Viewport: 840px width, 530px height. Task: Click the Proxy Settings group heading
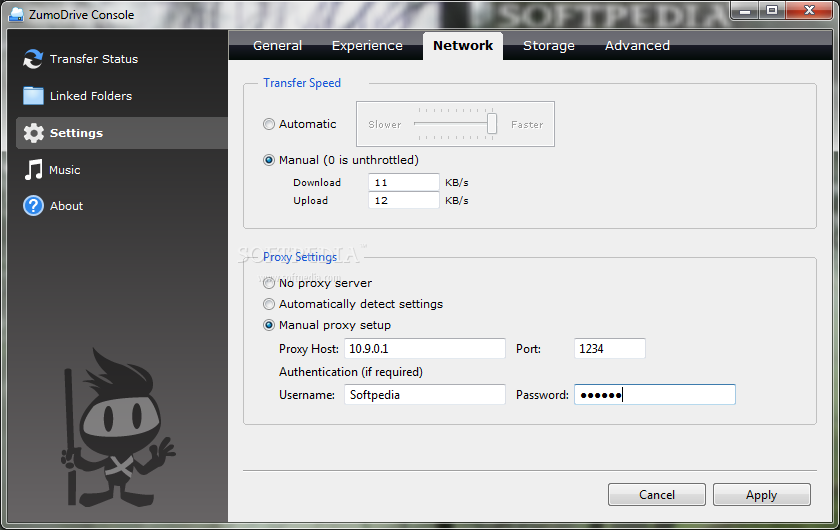click(x=300, y=257)
